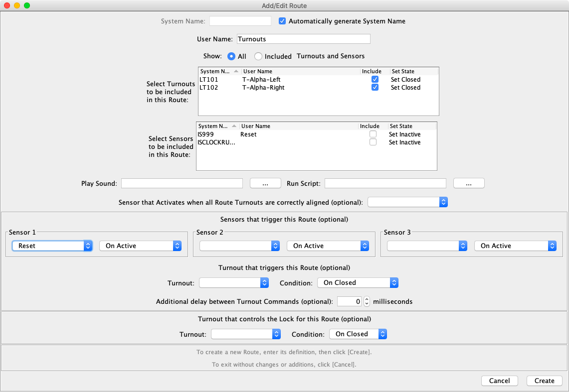569x392 pixels.
Task: Select the All radio button
Action: 231,56
